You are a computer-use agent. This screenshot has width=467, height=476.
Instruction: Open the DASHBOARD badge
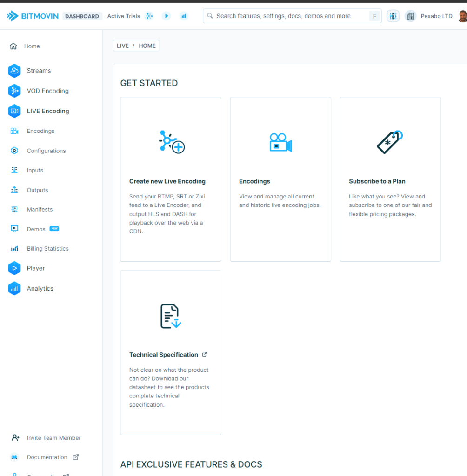point(82,16)
